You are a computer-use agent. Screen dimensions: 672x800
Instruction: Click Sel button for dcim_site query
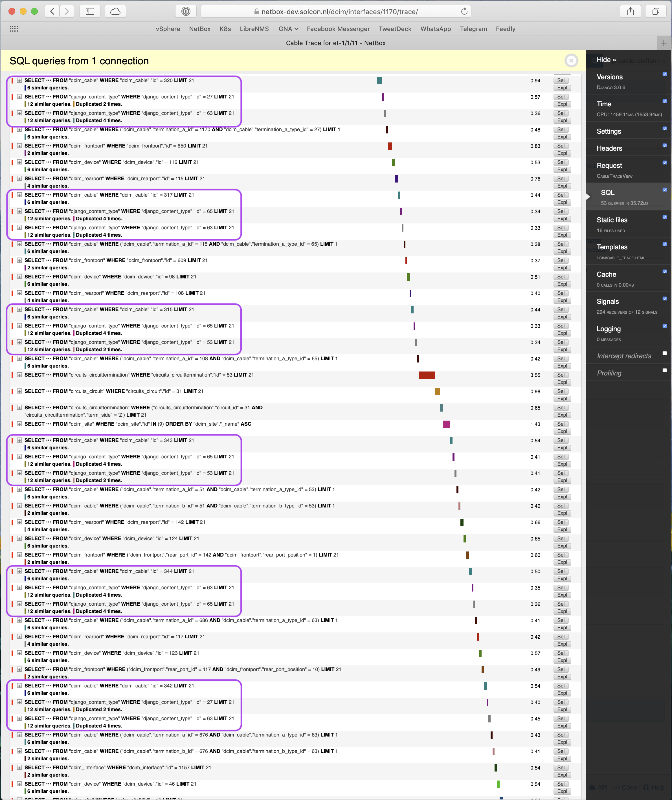point(561,424)
